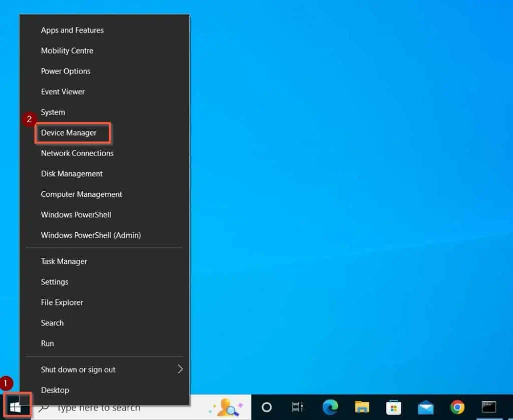This screenshot has width=513, height=420.
Task: Open the Mail app from the taskbar
Action: click(426, 407)
